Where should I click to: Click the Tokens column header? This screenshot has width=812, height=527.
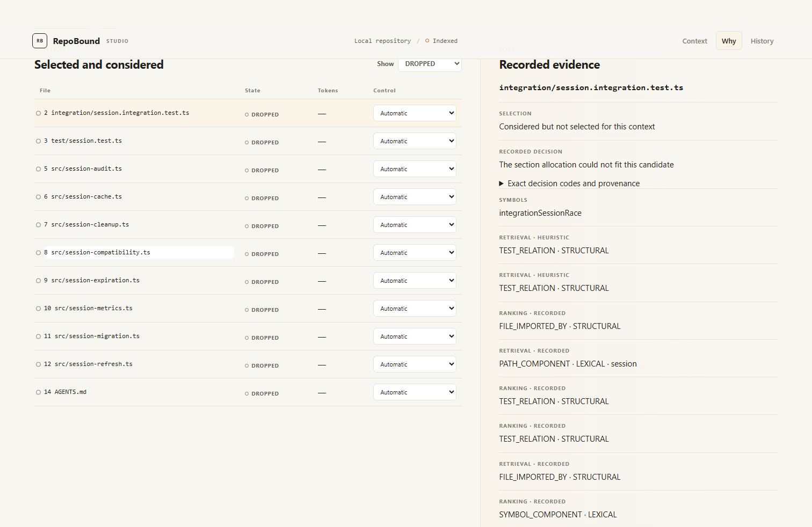tap(328, 91)
